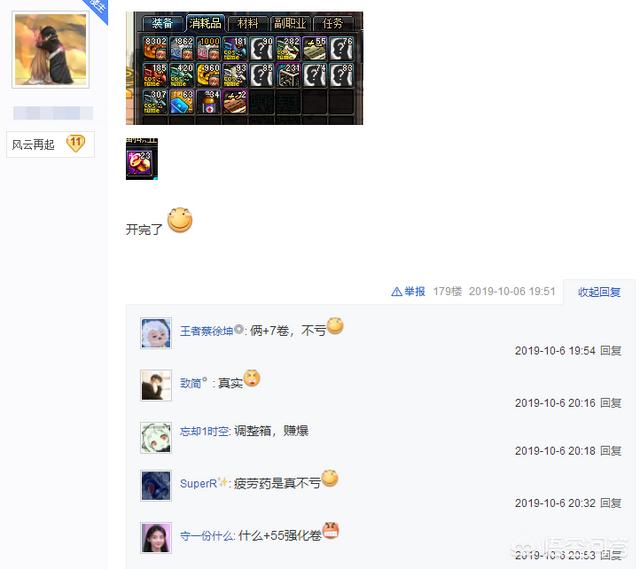Open the game inventory screenshot image
Screen dimensions: 640x569
(x=244, y=68)
